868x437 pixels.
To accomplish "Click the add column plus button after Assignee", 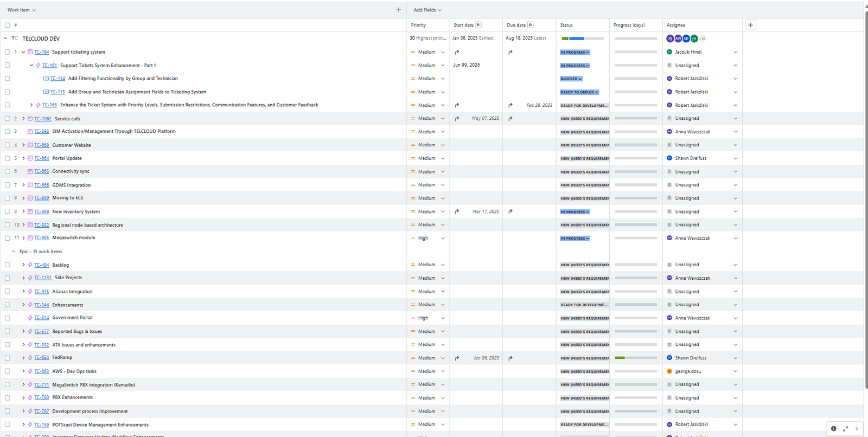I will tap(751, 25).
